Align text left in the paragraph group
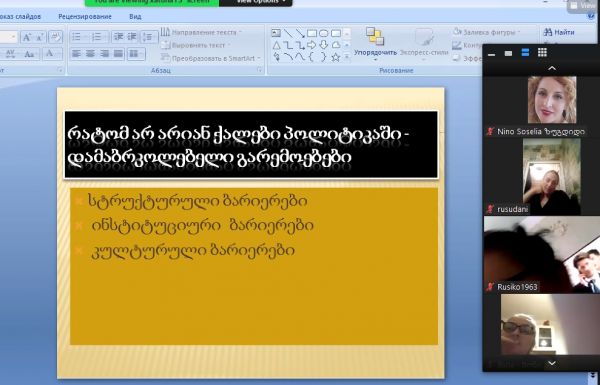The height and width of the screenshot is (385, 600). (x=77, y=54)
